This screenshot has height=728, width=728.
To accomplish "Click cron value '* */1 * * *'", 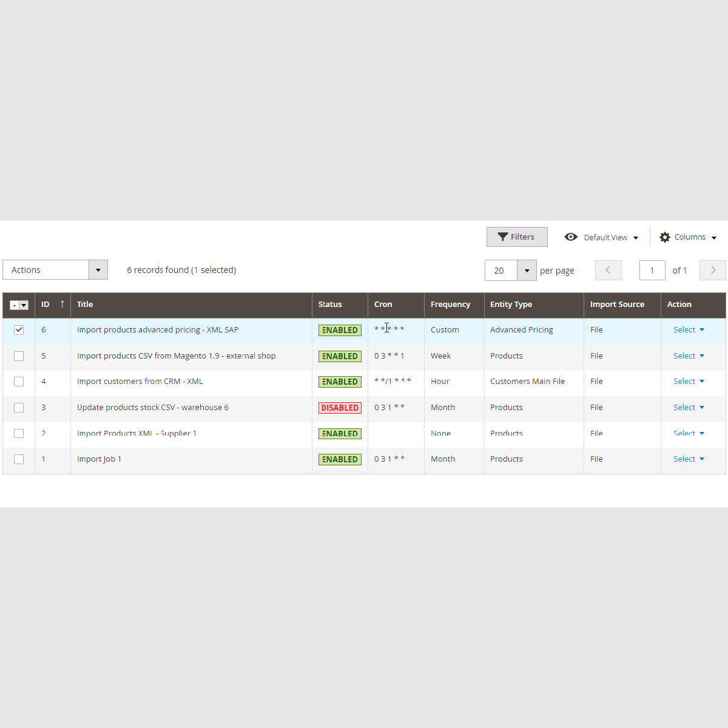I will click(393, 382).
